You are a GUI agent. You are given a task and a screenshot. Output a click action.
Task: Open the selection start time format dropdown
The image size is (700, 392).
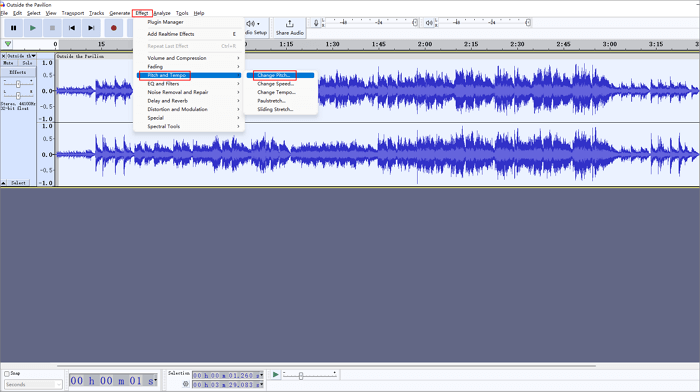[x=262, y=375]
